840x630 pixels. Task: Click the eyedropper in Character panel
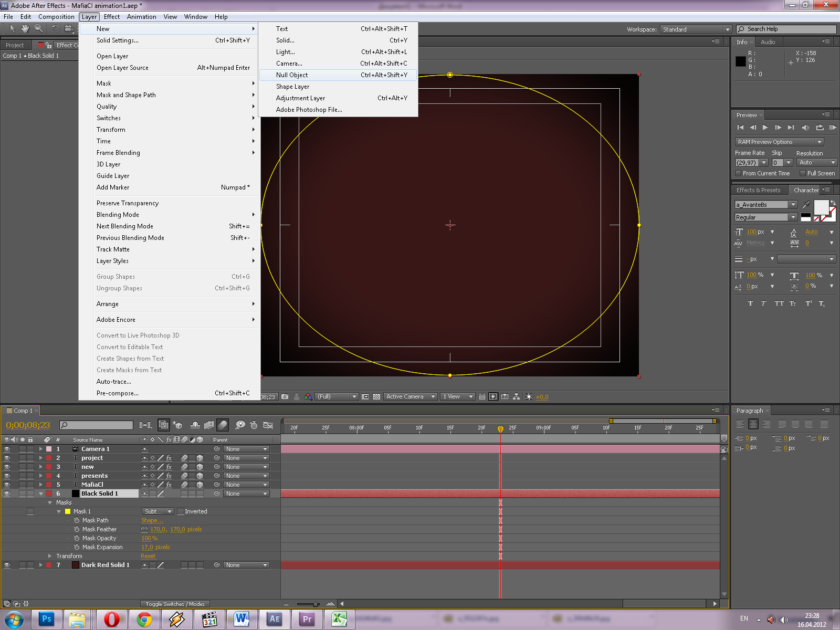806,205
